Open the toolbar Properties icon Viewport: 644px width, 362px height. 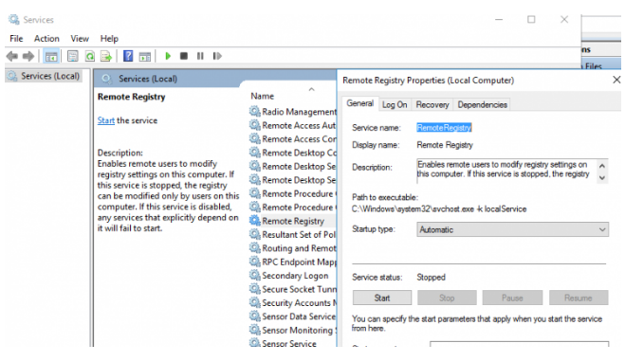tap(73, 56)
